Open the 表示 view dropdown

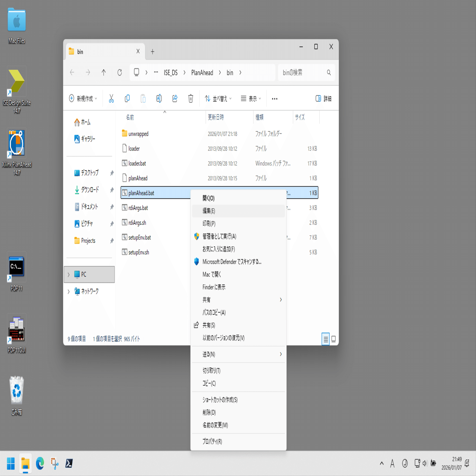(251, 99)
